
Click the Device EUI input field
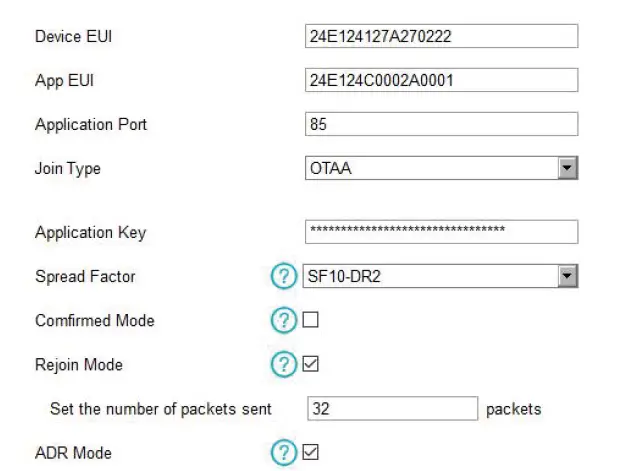[441, 36]
